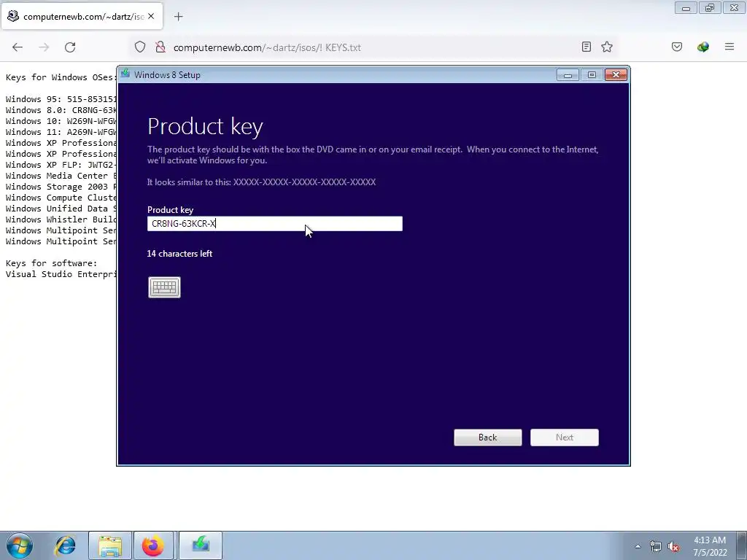Click the "Windows XP FLP: JWTG2" line
The image size is (747, 560).
pos(61,165)
